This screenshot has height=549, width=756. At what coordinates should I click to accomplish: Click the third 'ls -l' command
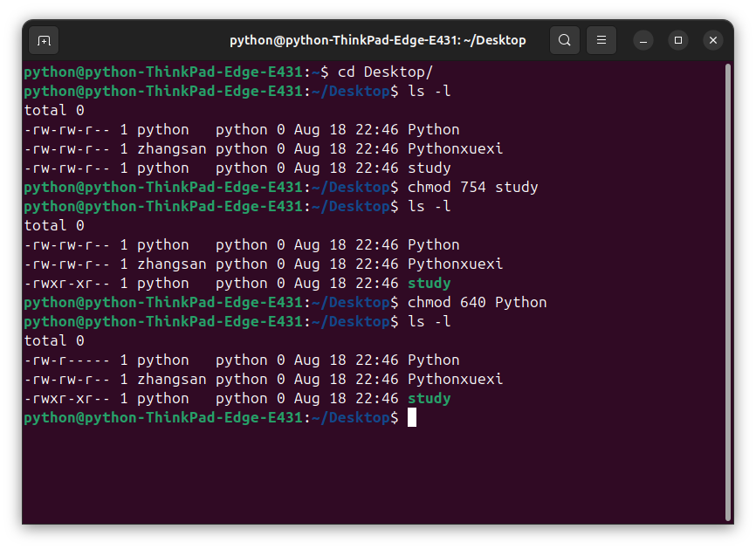[430, 322]
